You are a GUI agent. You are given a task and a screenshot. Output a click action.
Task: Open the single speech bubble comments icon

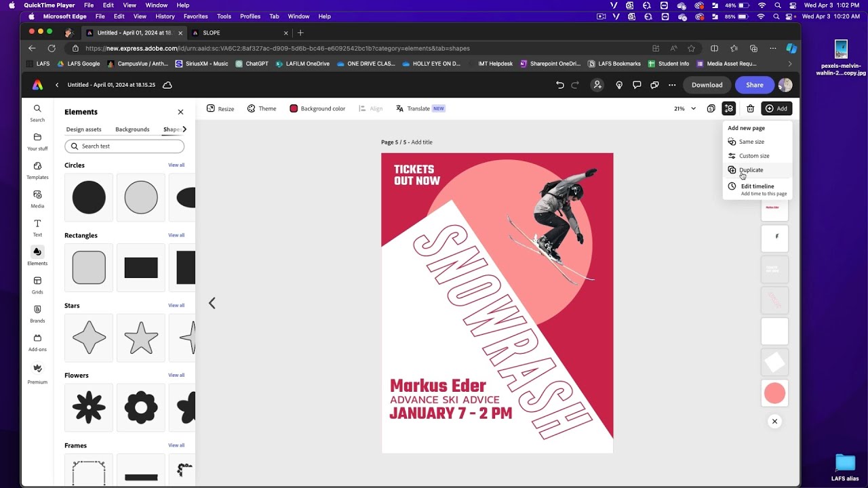click(x=637, y=85)
